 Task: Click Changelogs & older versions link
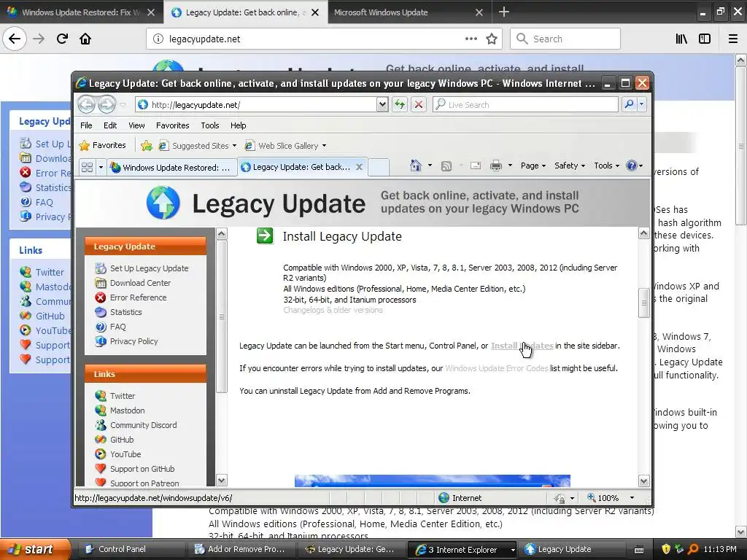point(333,310)
